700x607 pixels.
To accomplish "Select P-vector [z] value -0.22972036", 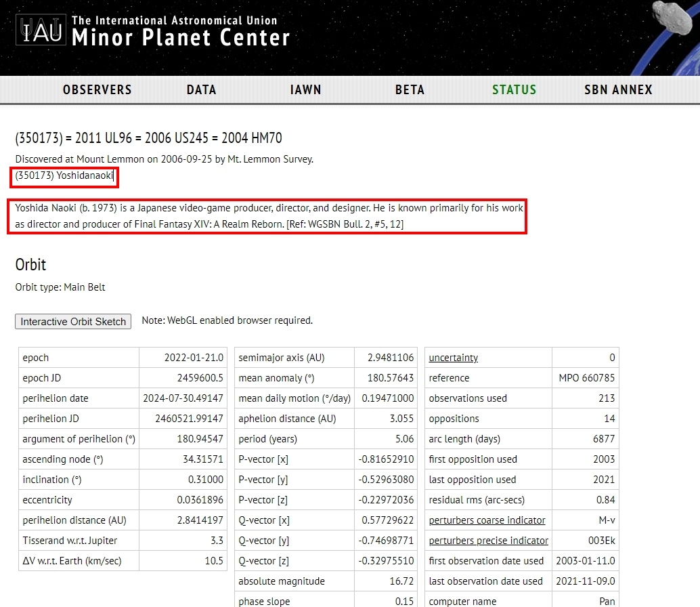I will tap(386, 500).
